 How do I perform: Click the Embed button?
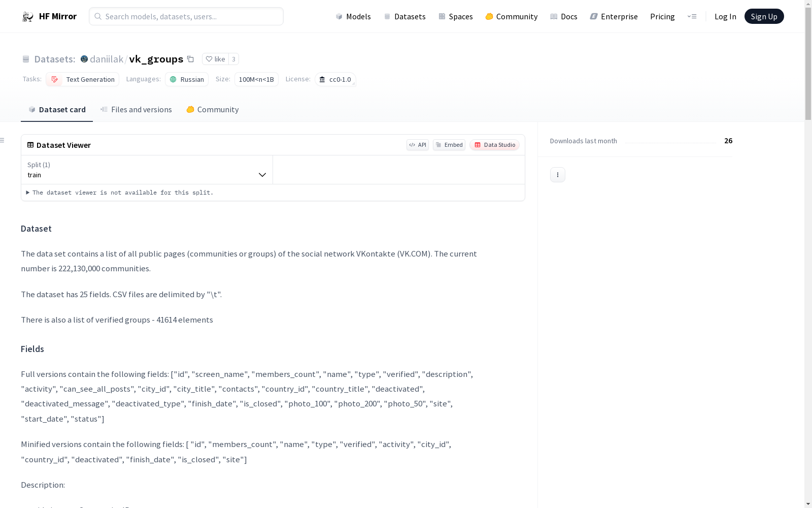pos(449,145)
